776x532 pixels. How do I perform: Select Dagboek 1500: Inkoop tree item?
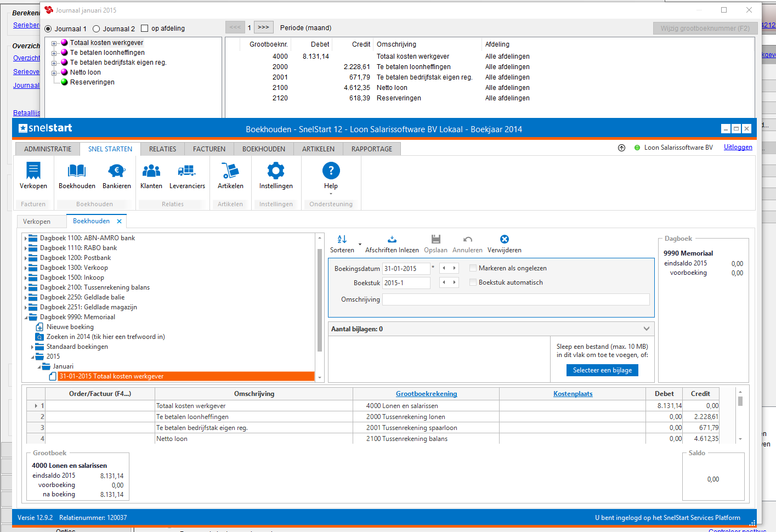[x=72, y=278]
